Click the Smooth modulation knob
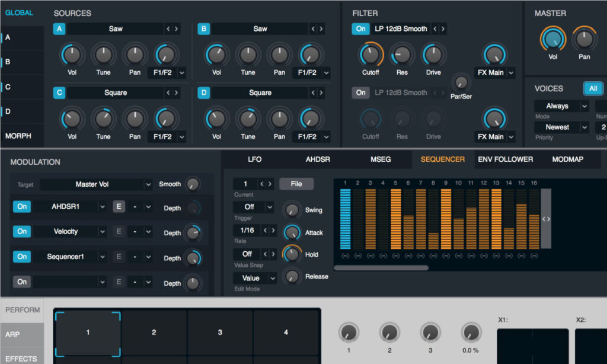Screen dimensions: 607x364 click(x=193, y=184)
